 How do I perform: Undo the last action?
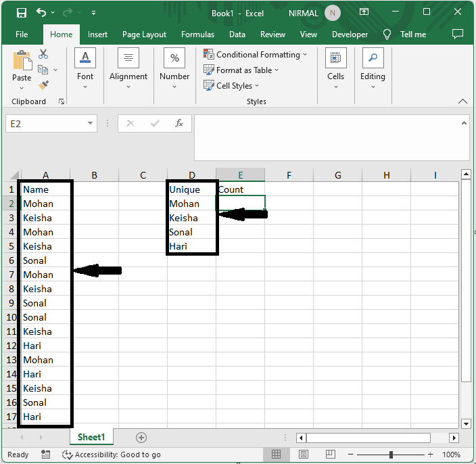(41, 13)
